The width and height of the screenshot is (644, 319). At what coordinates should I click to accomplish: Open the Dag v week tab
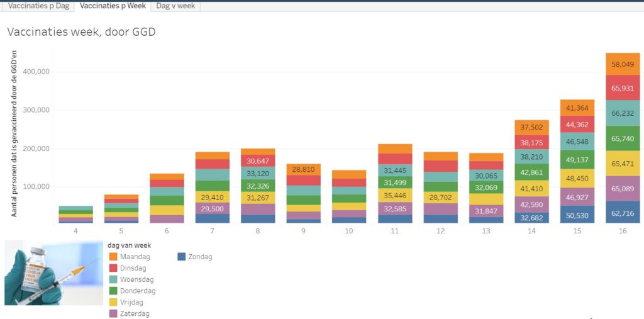pos(175,6)
